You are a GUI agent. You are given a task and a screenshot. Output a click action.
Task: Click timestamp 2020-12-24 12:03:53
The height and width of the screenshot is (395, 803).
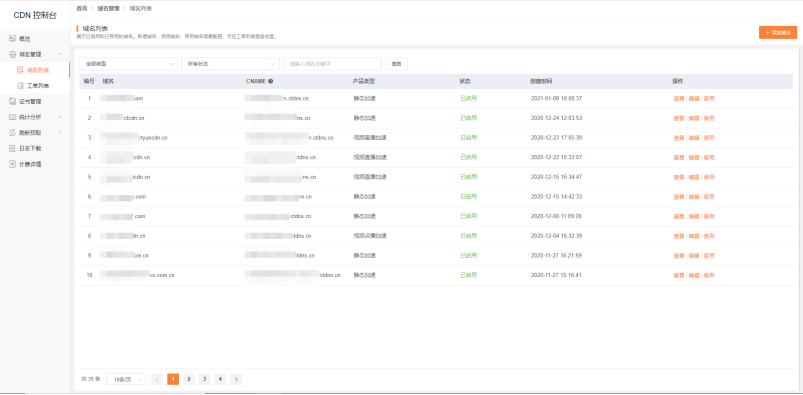556,118
